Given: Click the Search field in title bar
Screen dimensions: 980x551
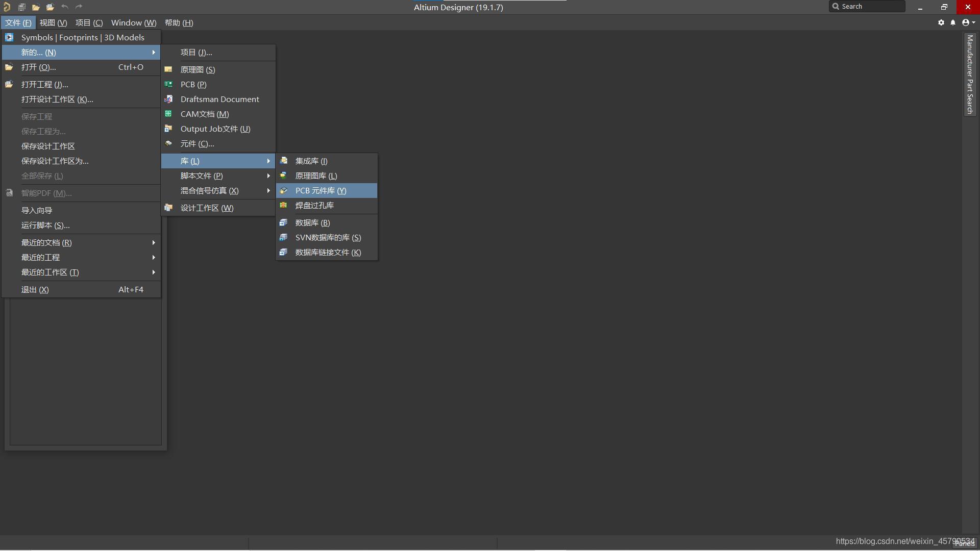Looking at the screenshot, I should pyautogui.click(x=867, y=7).
